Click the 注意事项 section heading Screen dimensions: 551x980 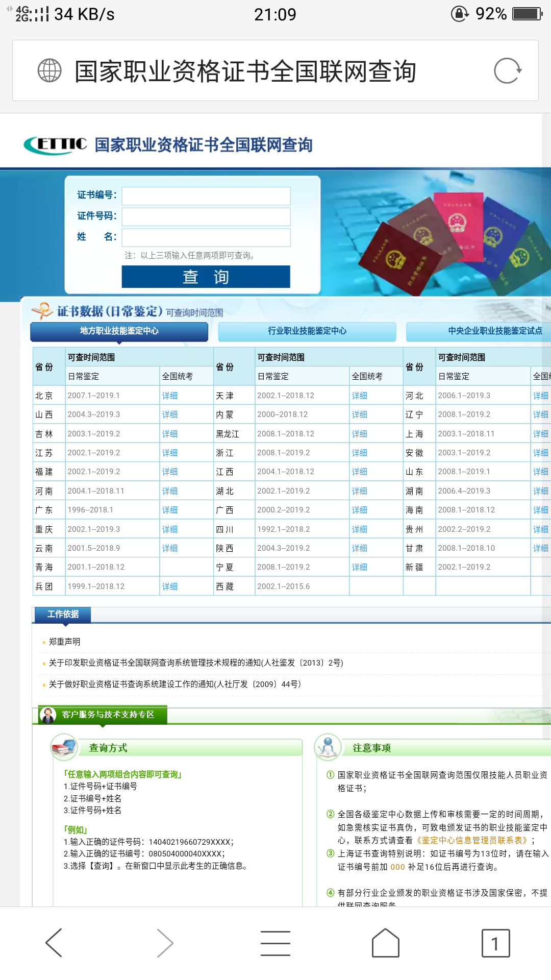[372, 748]
